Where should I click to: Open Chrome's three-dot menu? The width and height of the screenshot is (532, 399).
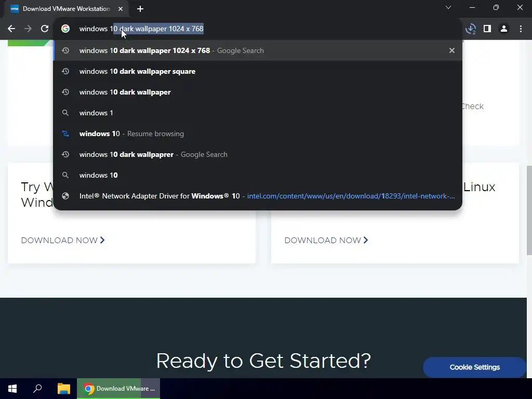pyautogui.click(x=521, y=29)
